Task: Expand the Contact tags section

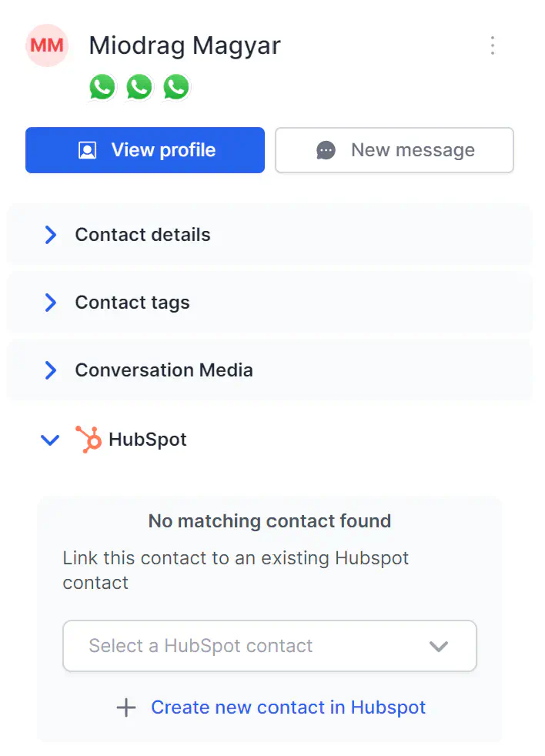Action: coord(51,303)
